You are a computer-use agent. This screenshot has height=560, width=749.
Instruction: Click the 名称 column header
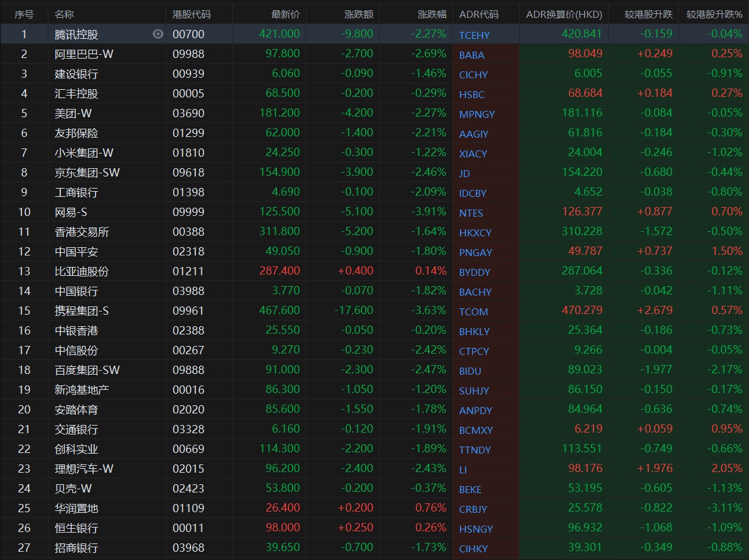point(64,14)
